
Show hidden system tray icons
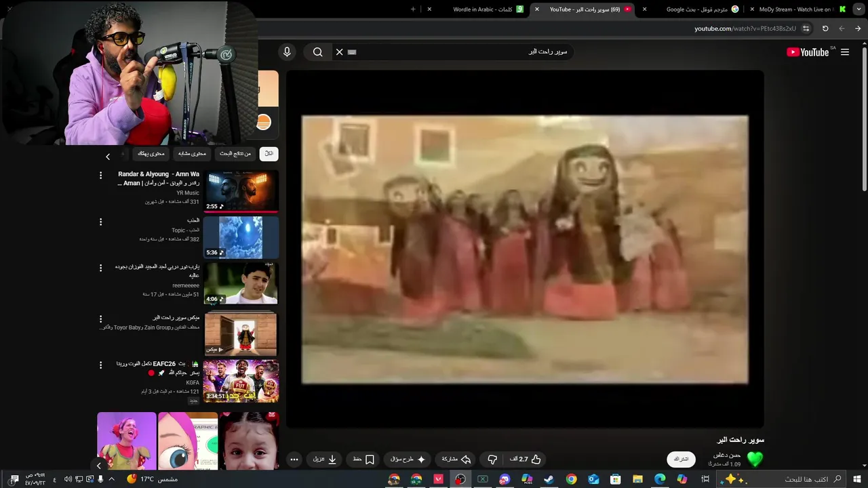[112, 479]
